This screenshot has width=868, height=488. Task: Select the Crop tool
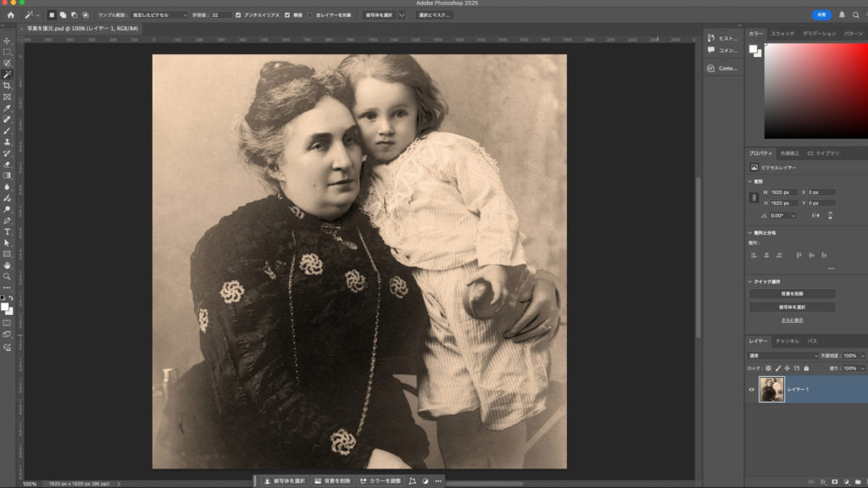(x=7, y=86)
